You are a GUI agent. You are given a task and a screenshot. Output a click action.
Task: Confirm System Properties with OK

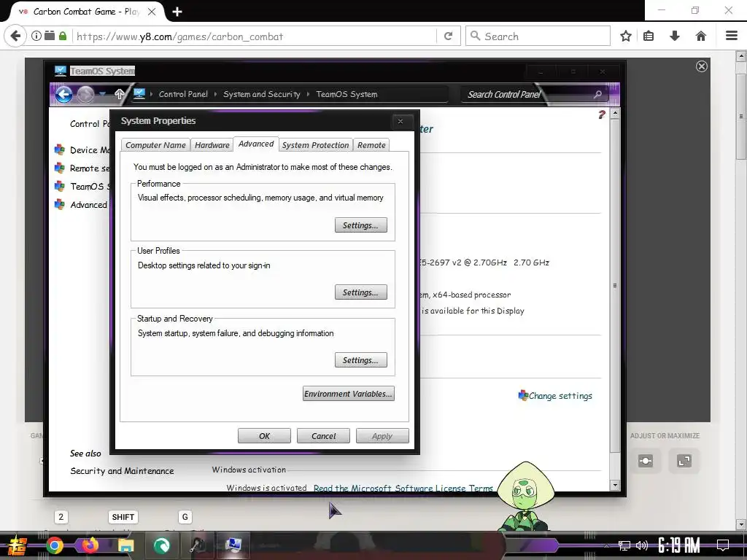[264, 436]
